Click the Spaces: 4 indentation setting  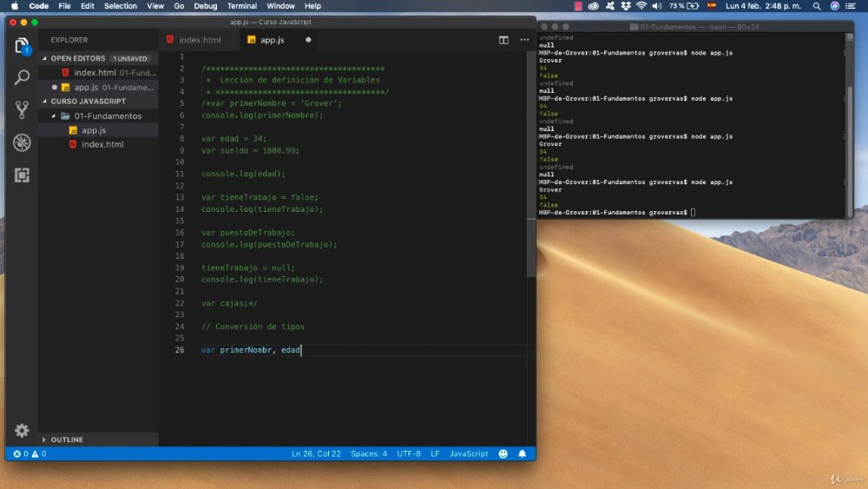click(369, 453)
